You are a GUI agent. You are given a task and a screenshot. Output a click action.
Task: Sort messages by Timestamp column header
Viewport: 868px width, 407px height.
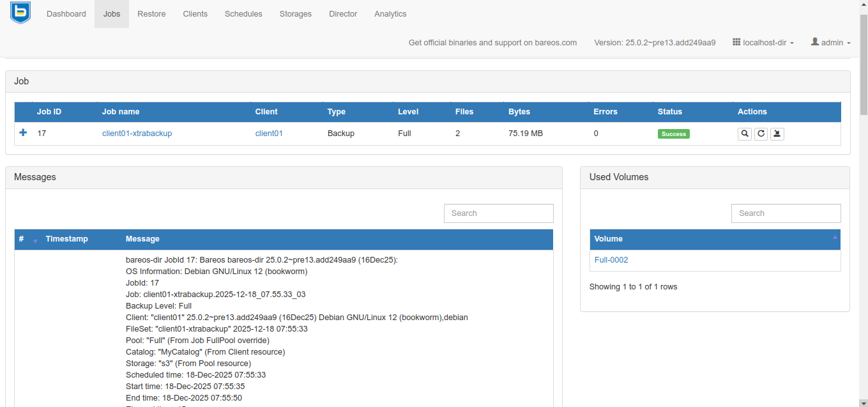[66, 239]
